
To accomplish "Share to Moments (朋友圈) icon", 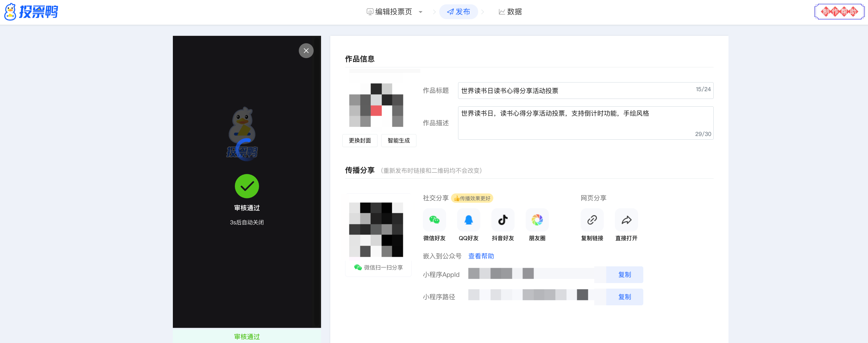I will point(537,220).
